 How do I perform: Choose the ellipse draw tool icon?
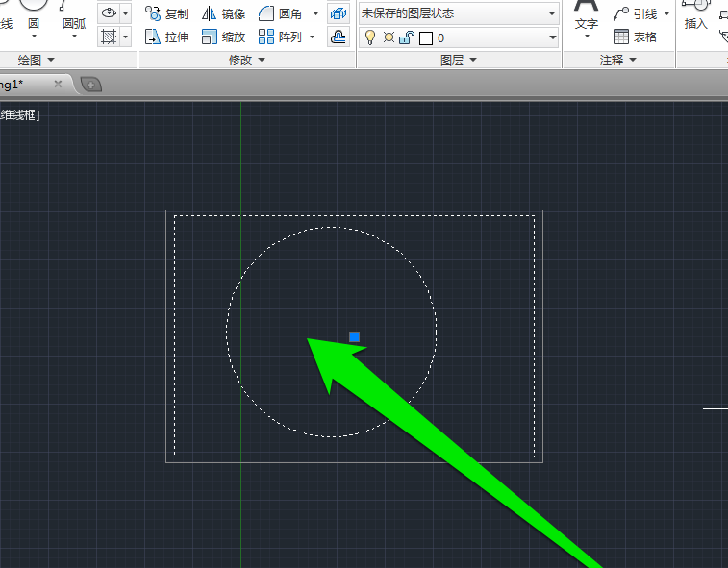click(109, 13)
